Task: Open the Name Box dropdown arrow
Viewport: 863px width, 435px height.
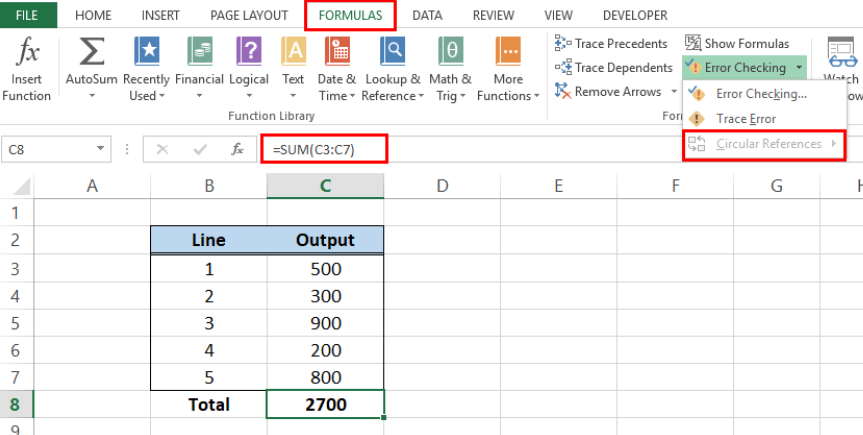Action: [100, 149]
